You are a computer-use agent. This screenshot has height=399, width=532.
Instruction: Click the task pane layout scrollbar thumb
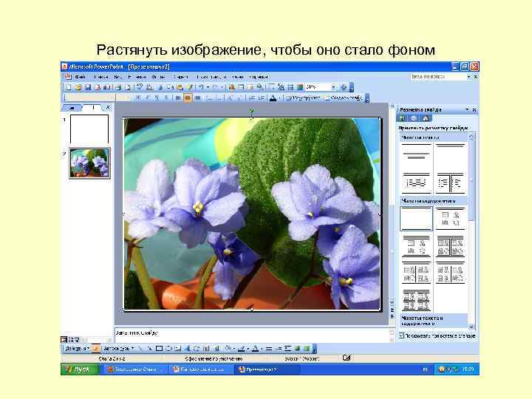471,180
